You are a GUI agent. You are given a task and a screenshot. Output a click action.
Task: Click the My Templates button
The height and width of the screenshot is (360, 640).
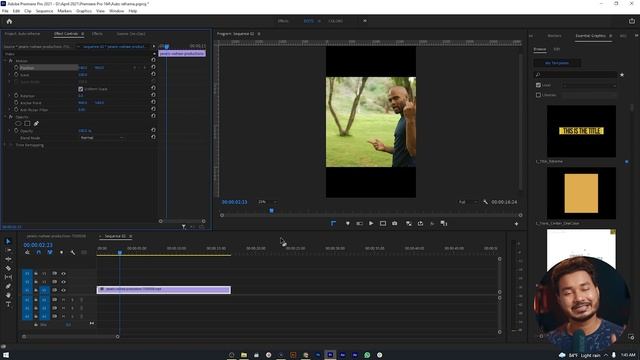[557, 63]
